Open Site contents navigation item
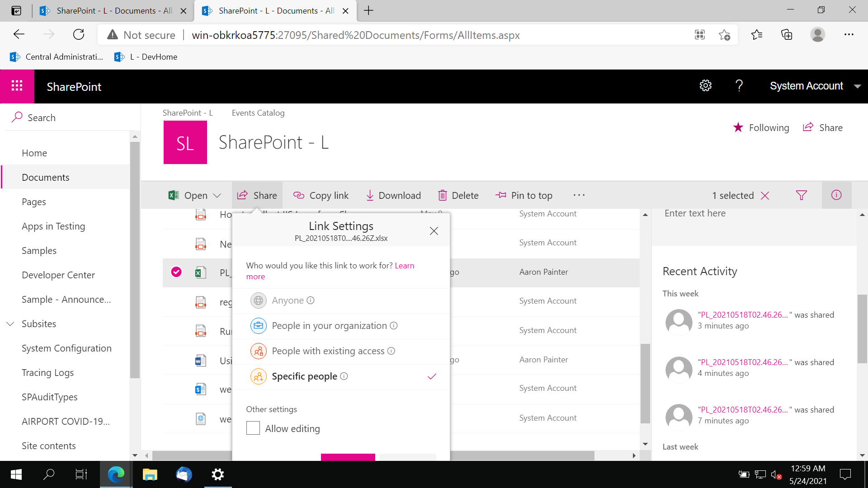 (49, 446)
